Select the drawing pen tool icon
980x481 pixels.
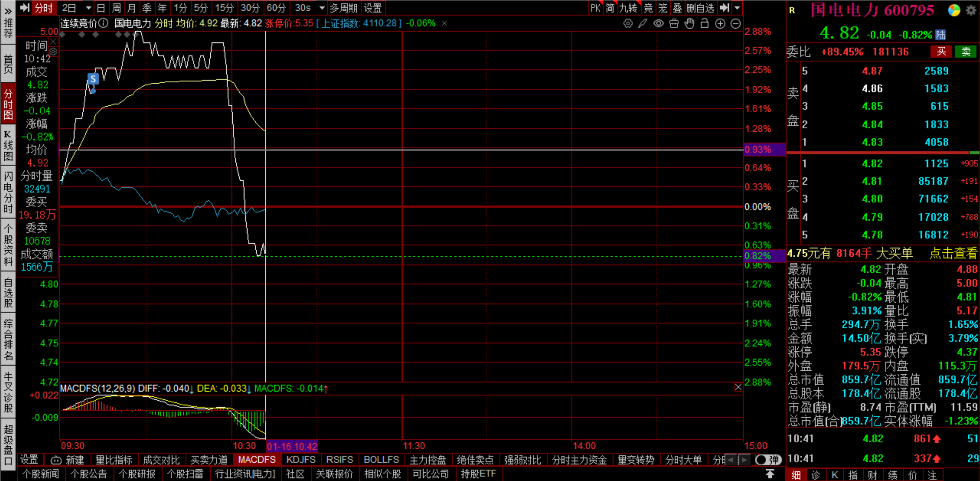(643, 23)
